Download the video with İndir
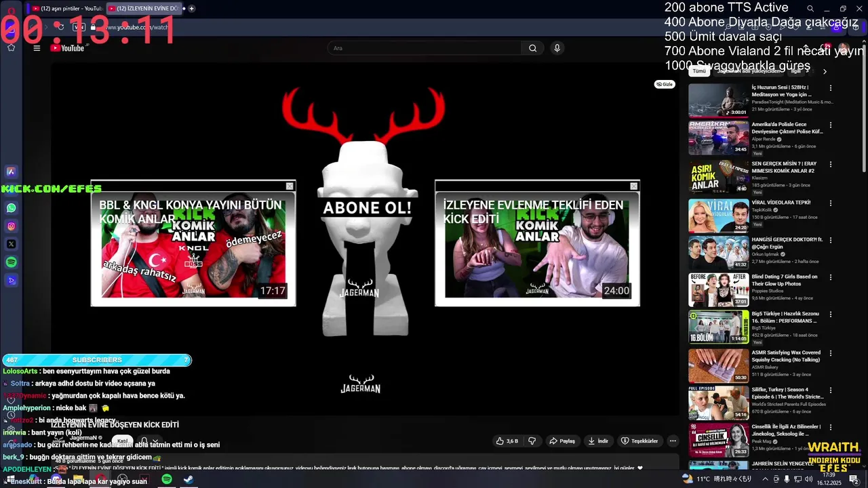 click(598, 441)
